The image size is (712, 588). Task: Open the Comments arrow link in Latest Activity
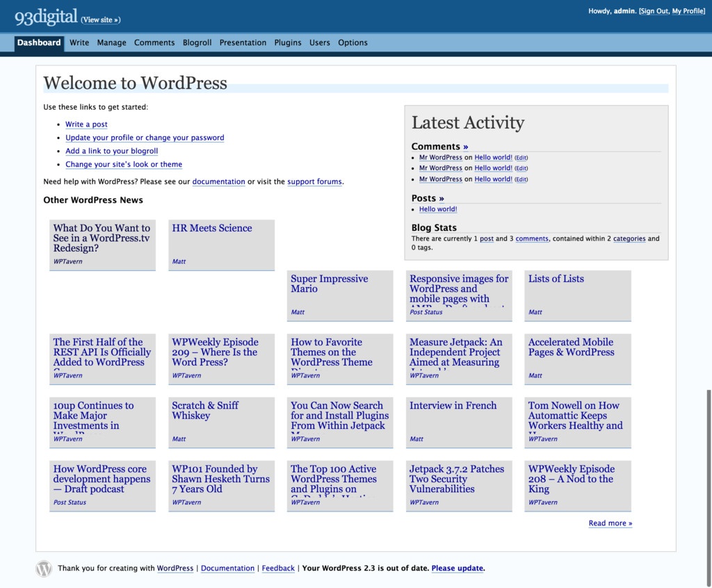coord(465,147)
